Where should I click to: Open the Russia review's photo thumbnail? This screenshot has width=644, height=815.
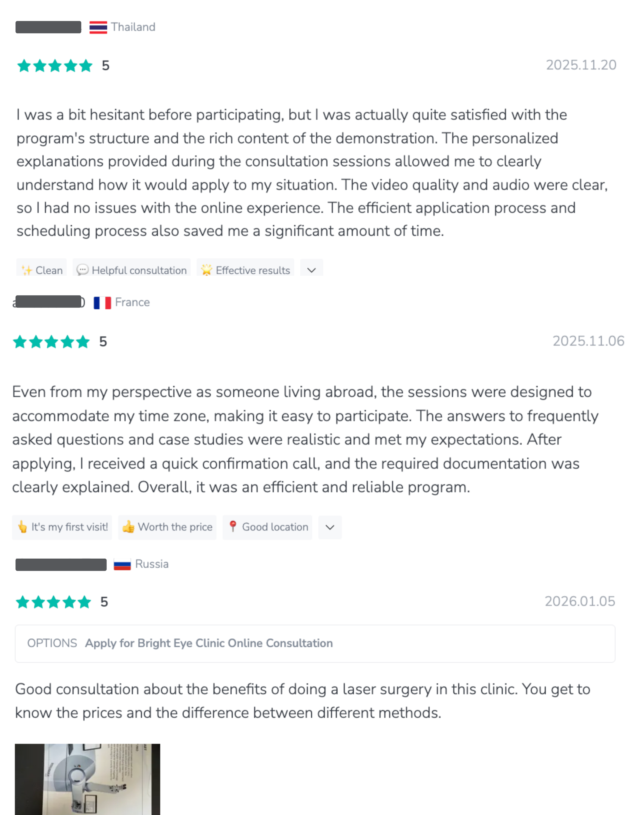coord(87,779)
